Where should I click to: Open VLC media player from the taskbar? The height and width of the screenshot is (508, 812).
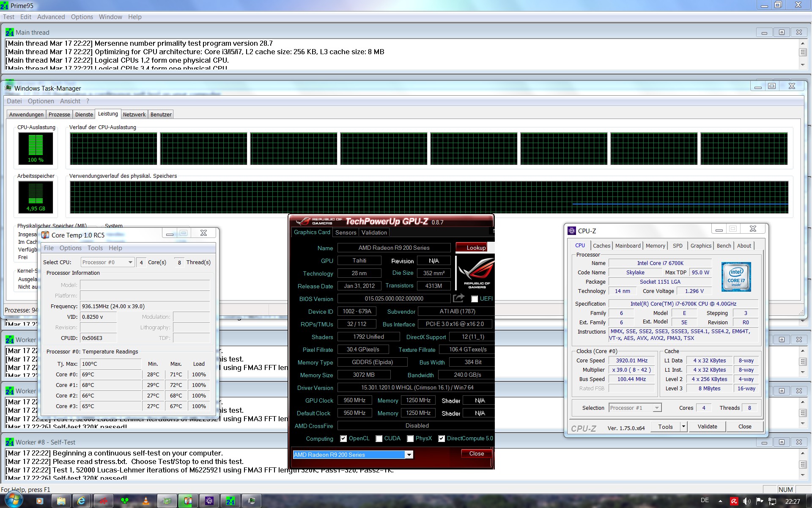coord(145,501)
